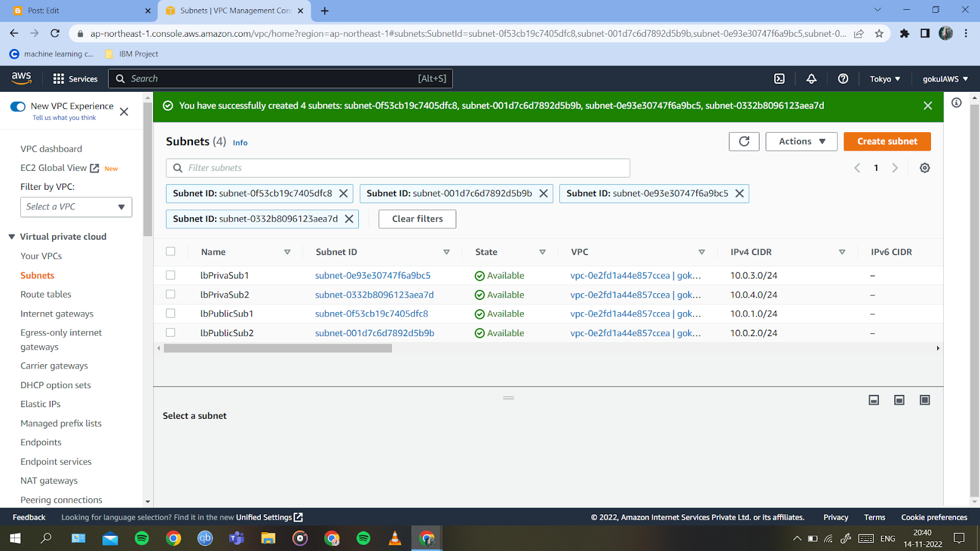
Task: Maximize details split panel
Action: click(925, 400)
